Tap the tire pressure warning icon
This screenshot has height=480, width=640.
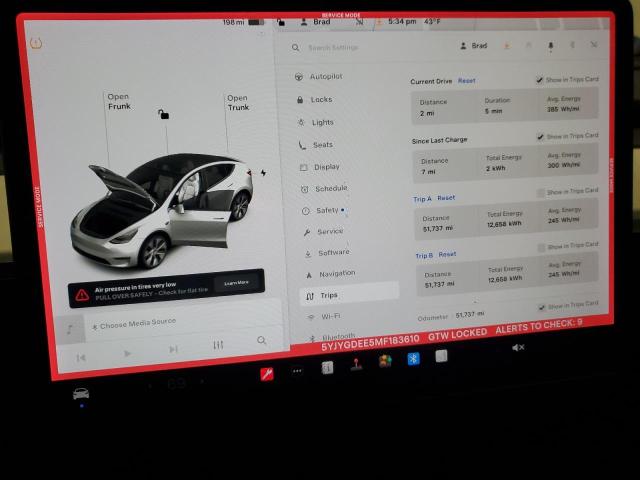pyautogui.click(x=36, y=43)
